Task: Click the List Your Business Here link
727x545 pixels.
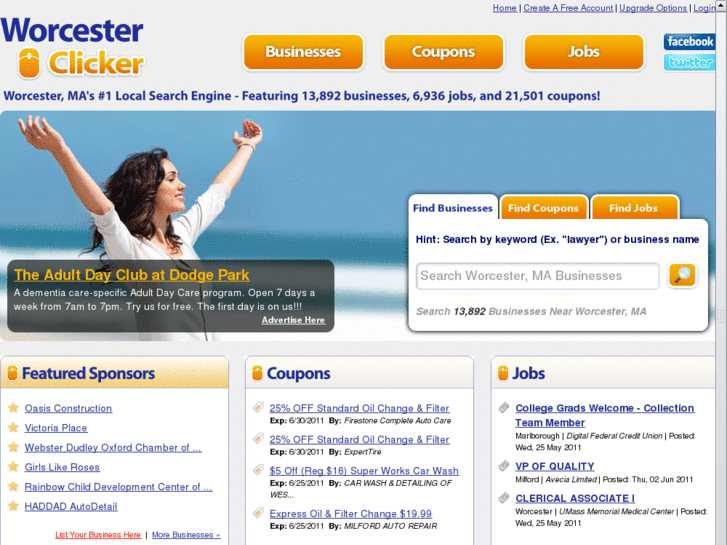Action: (x=98, y=535)
